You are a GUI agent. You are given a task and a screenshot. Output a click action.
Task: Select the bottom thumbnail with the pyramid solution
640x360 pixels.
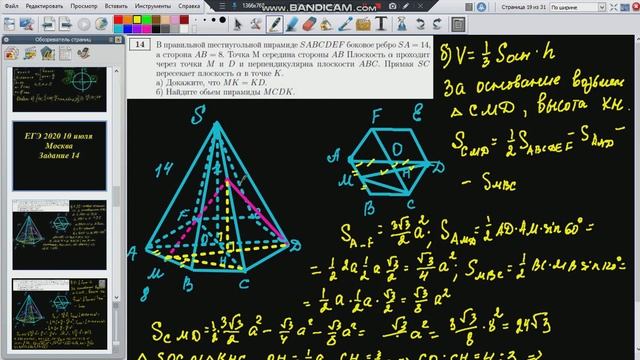[x=60, y=314]
